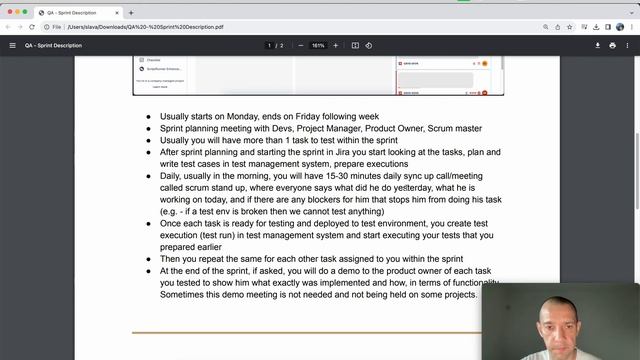Expand the tab search chevron
This screenshot has width=640, height=360.
click(x=631, y=13)
